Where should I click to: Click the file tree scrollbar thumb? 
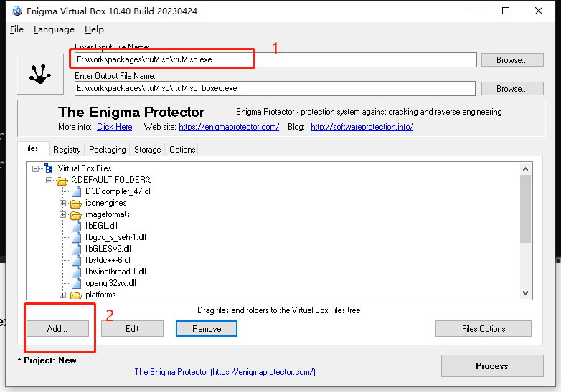pos(525,209)
